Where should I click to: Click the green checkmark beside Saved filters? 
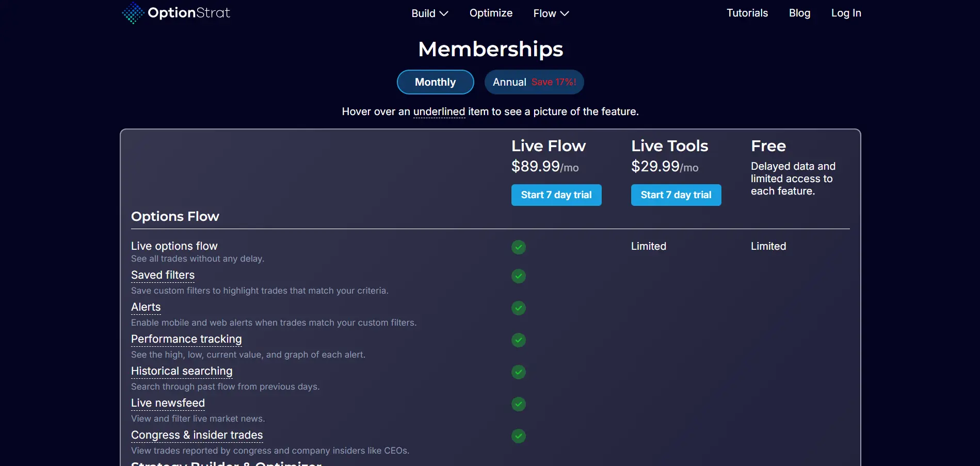click(518, 276)
